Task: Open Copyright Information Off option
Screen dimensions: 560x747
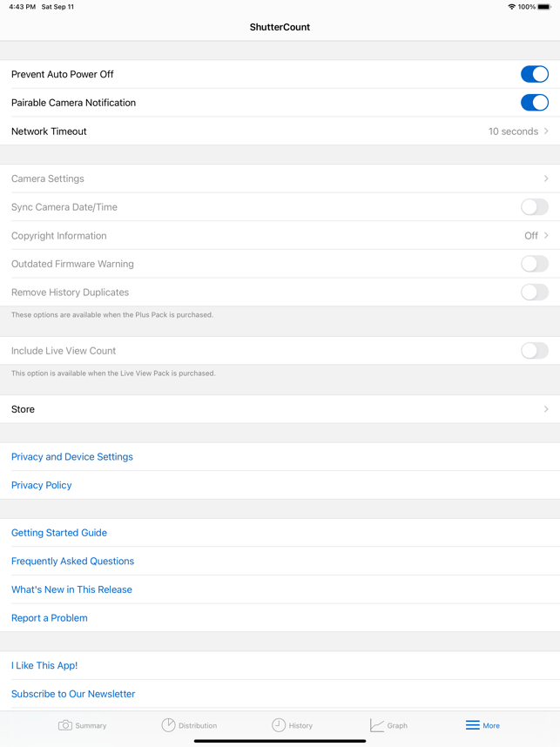Action: tap(536, 235)
